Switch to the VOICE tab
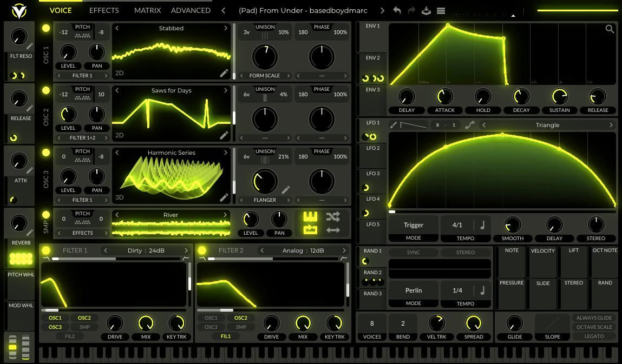Viewport: 622px width, 364px height. pyautogui.click(x=60, y=11)
